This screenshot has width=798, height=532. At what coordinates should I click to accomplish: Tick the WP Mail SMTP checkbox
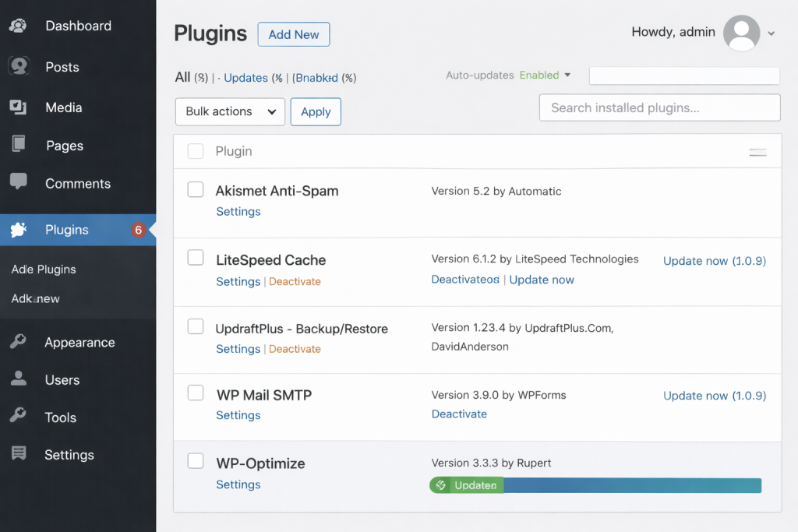196,393
